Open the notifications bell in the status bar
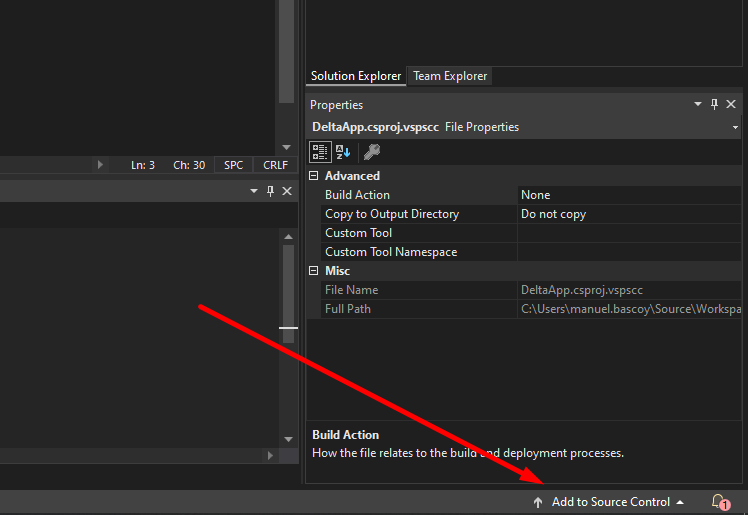Image resolution: width=748 pixels, height=515 pixels. click(719, 502)
